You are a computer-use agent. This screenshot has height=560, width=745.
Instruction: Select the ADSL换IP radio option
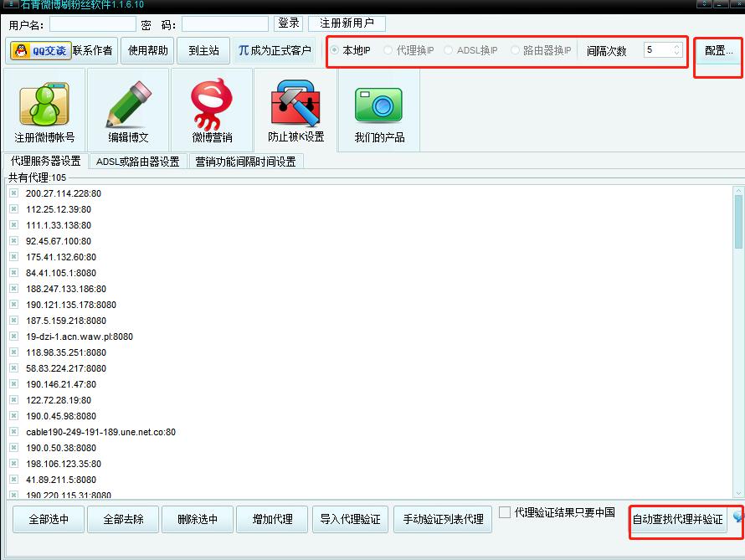coord(448,50)
